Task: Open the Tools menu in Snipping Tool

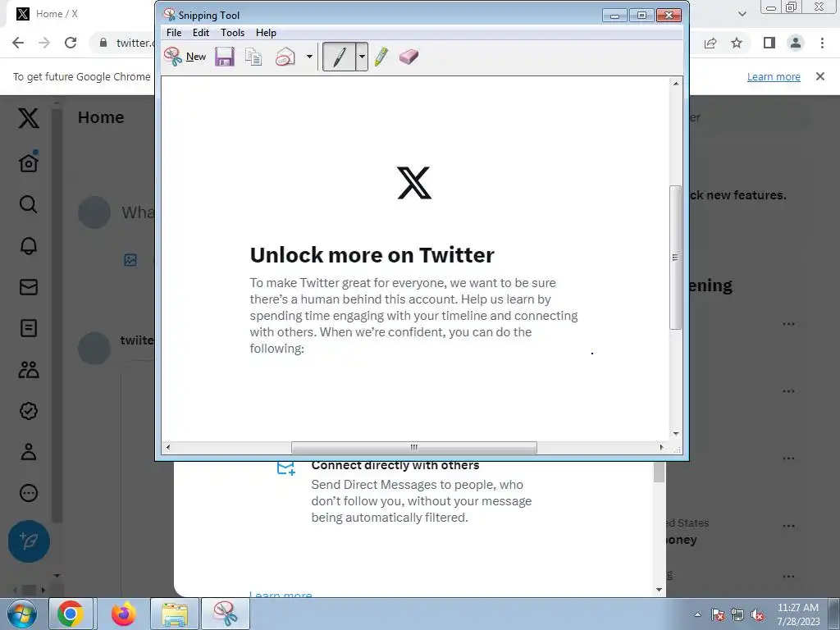Action: pyautogui.click(x=232, y=33)
